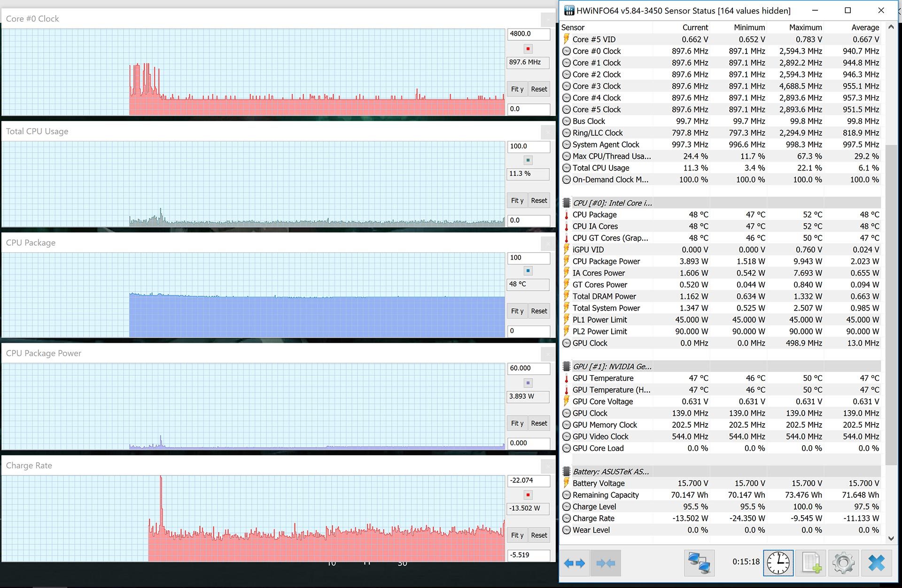
Task: Open sensor settings gear icon
Action: (843, 563)
